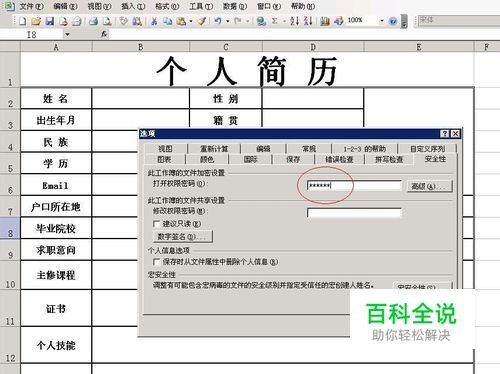This screenshot has width=500, height=374.
Task: Click the Undo arrow icon
Action: [x=218, y=21]
